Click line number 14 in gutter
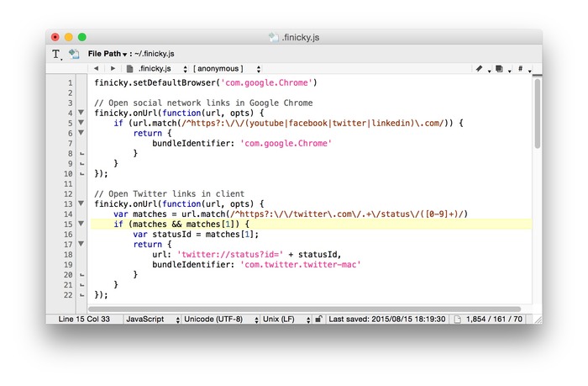588x386 pixels. (68, 214)
